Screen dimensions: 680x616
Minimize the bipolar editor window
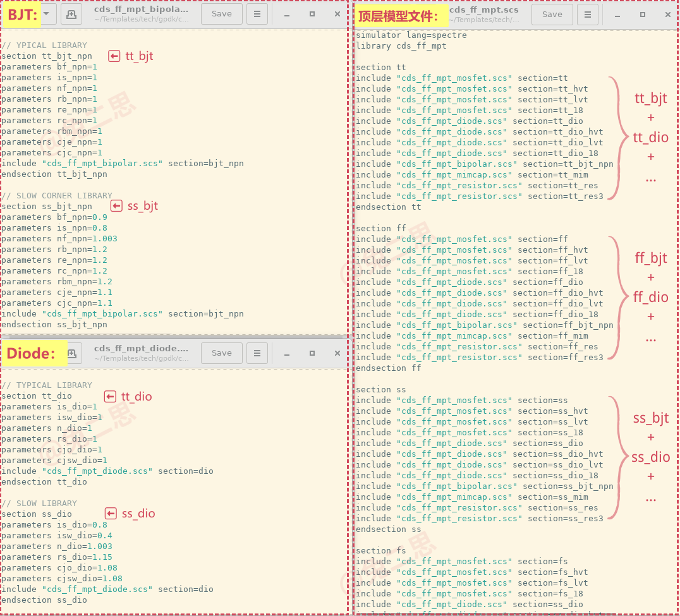pyautogui.click(x=287, y=15)
